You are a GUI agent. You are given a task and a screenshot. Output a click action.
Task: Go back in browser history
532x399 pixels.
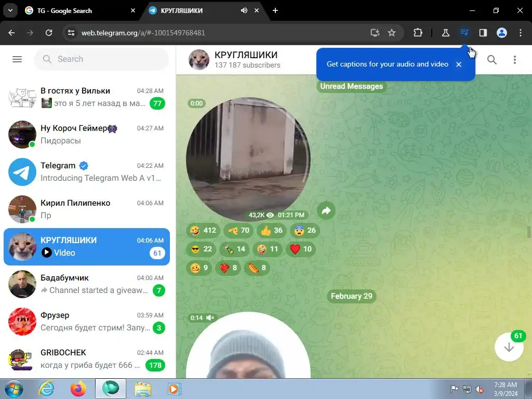point(11,33)
